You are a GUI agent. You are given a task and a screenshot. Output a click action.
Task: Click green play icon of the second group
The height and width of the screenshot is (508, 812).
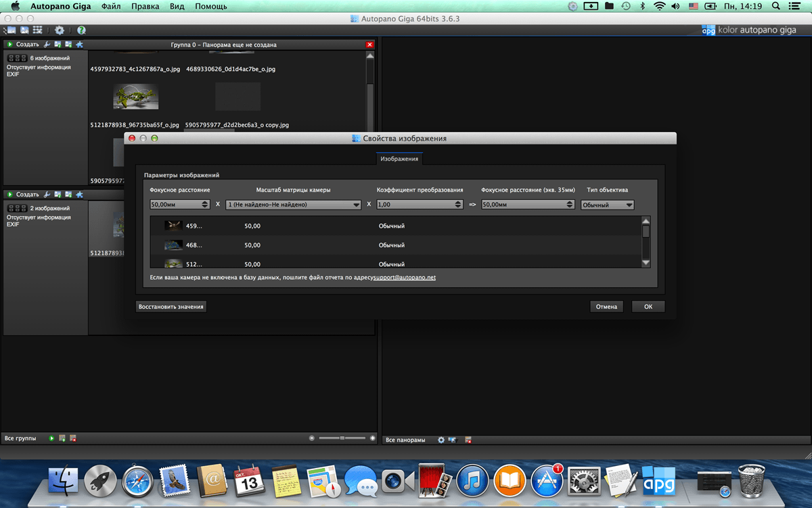(11, 194)
